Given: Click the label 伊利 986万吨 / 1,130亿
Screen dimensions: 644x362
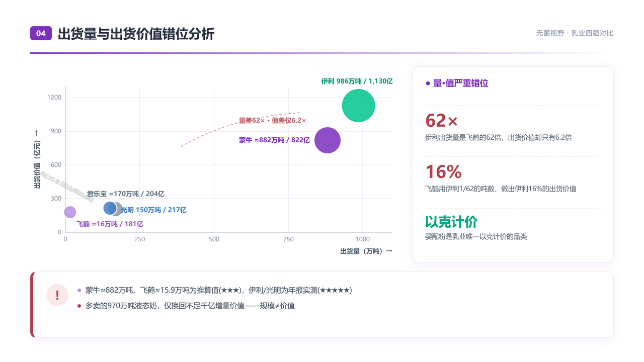Looking at the screenshot, I should click(x=357, y=81).
